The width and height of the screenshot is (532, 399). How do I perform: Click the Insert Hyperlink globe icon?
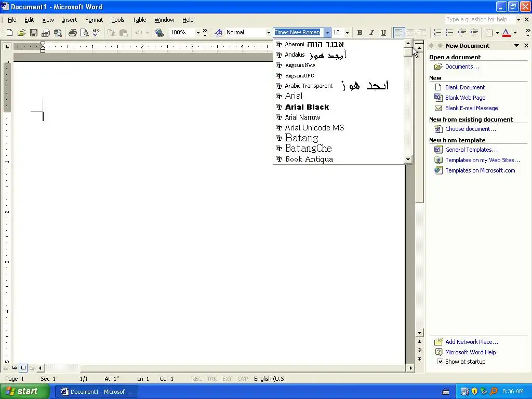[x=159, y=33]
